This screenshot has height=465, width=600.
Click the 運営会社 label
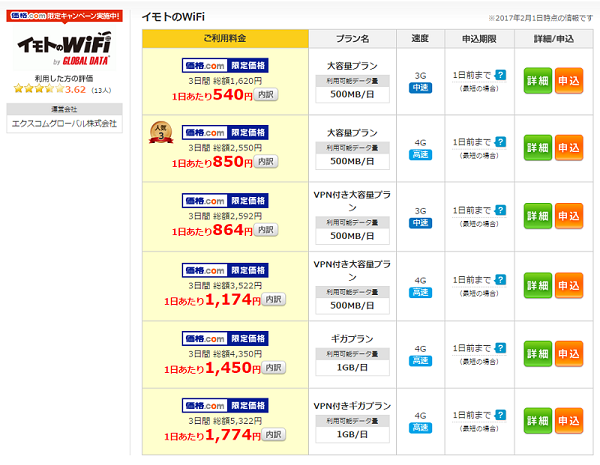point(64,109)
